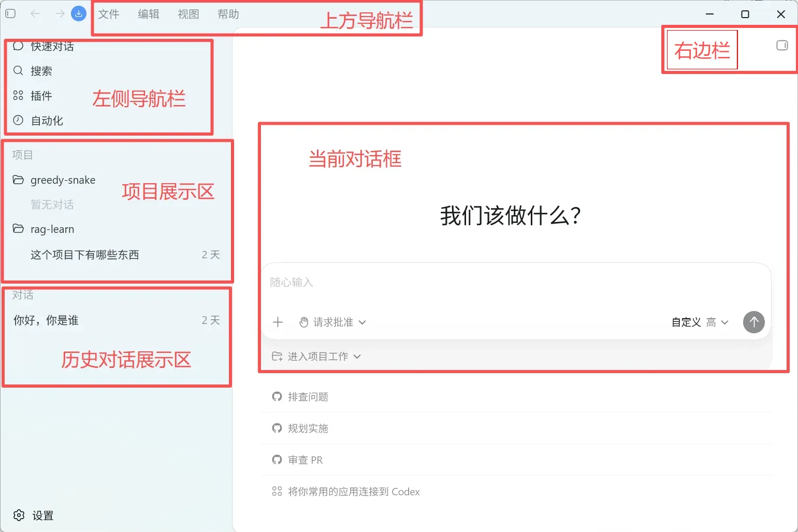Toggle the right sidebar panel icon
The height and width of the screenshot is (532, 798).
782,46
